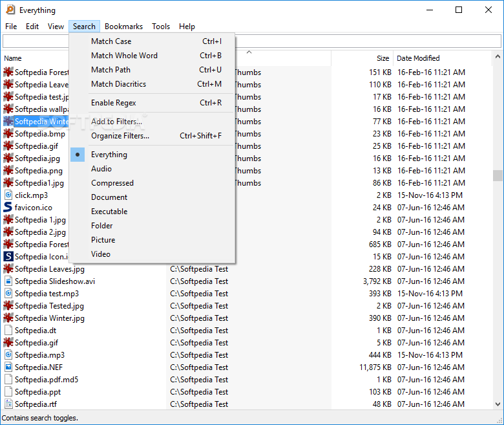Viewport: 504px width, 425px height.
Task: Close the open Search menu
Action: click(x=84, y=27)
